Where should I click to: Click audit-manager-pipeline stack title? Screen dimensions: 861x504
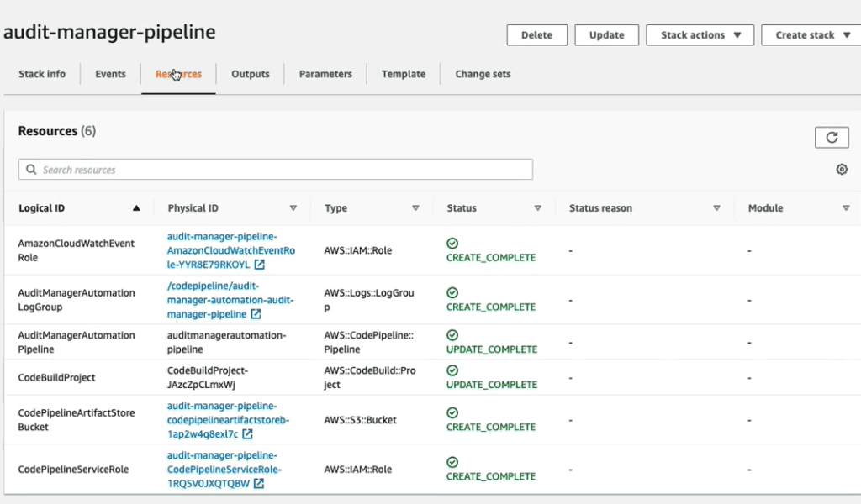tap(110, 32)
